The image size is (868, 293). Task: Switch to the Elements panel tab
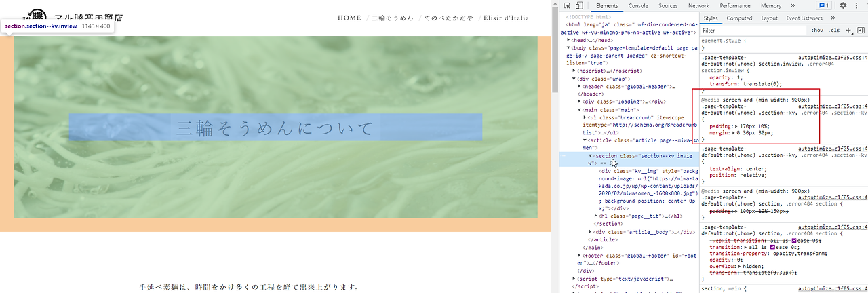(606, 5)
